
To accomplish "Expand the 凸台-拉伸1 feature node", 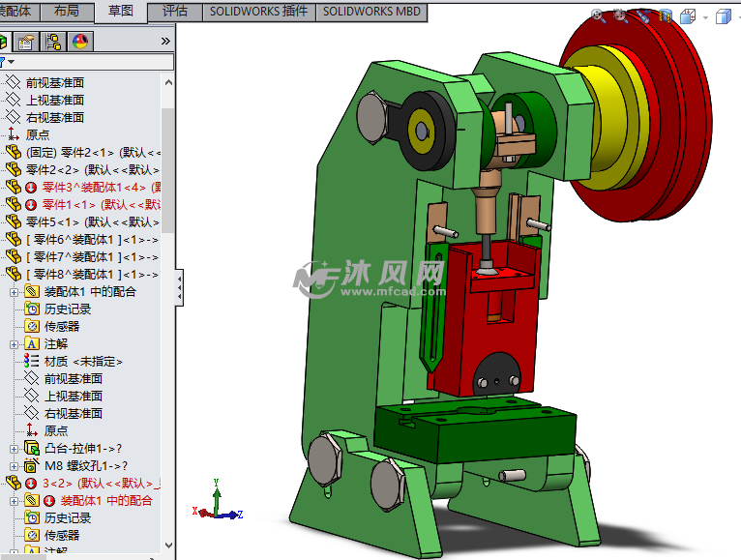I will click(14, 448).
